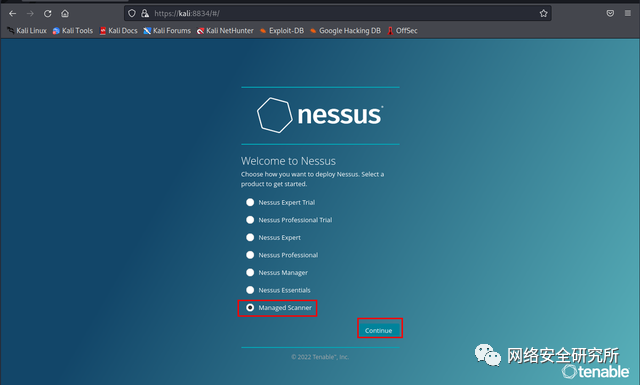640x385 pixels.
Task: Open the Google Hacking DB bookmark
Action: [x=345, y=31]
